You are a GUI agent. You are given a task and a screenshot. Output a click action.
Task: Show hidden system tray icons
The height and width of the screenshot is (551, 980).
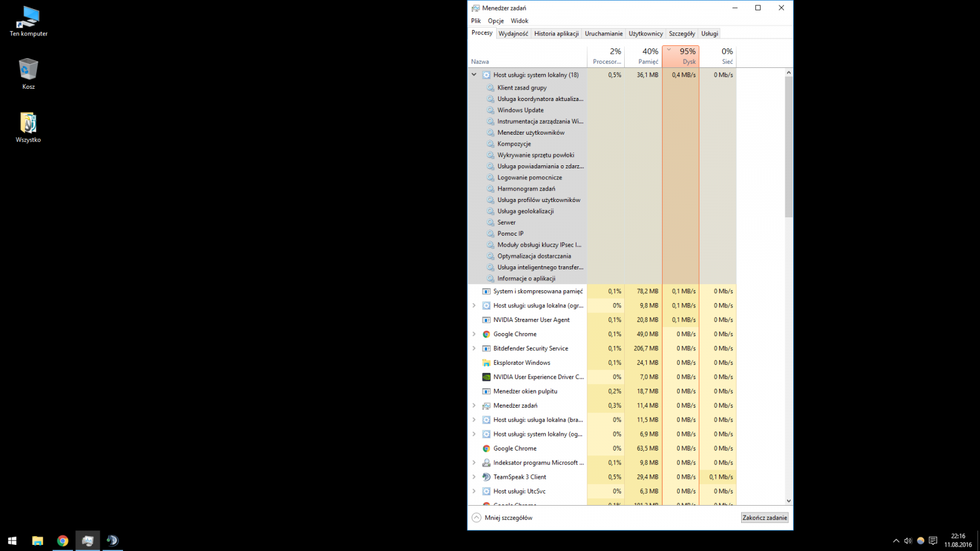point(896,541)
